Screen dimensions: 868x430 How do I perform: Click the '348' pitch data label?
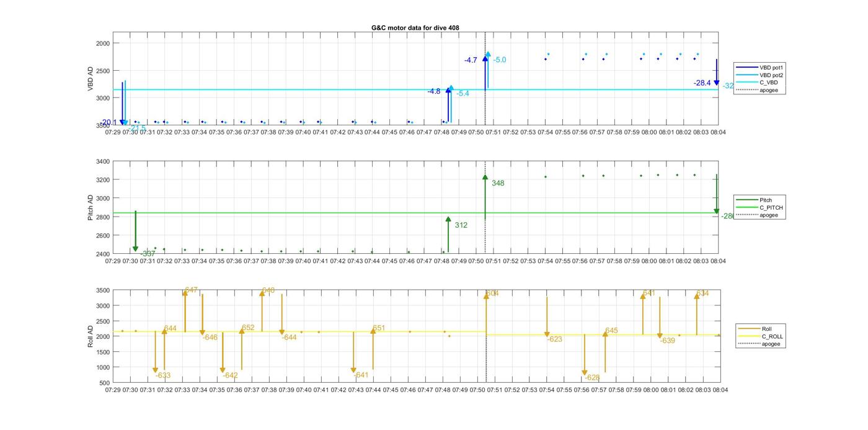498,184
